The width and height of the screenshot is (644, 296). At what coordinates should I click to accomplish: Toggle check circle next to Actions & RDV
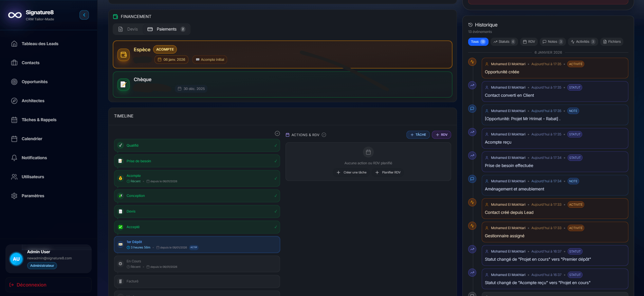(x=324, y=135)
